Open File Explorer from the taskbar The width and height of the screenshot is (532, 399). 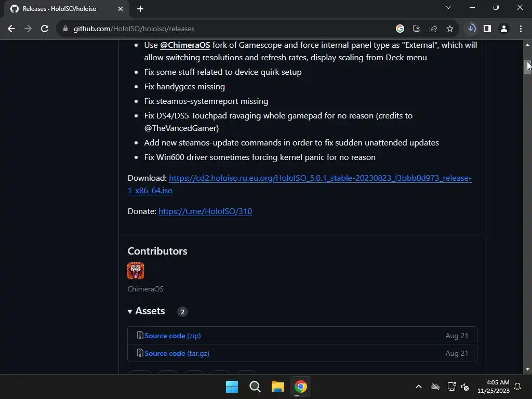click(278, 387)
